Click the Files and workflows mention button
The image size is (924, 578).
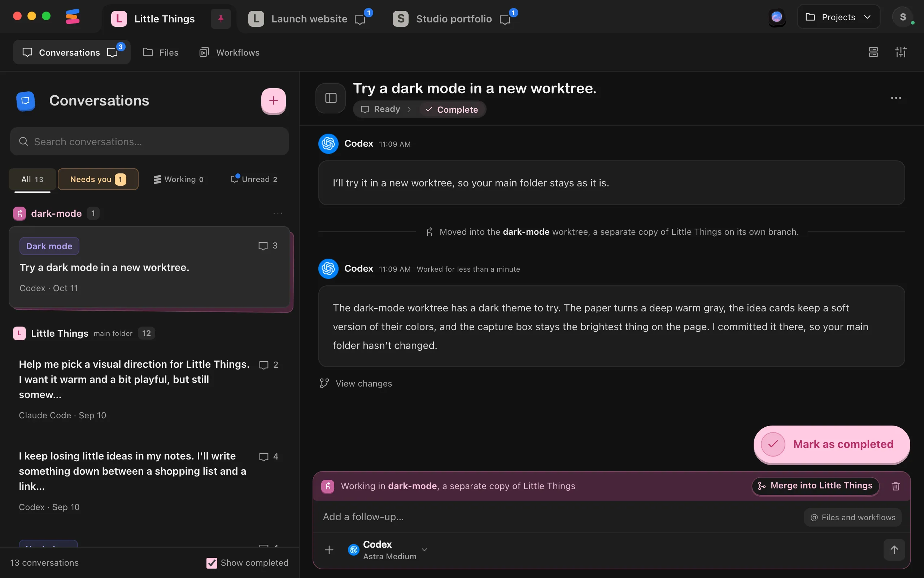point(853,517)
